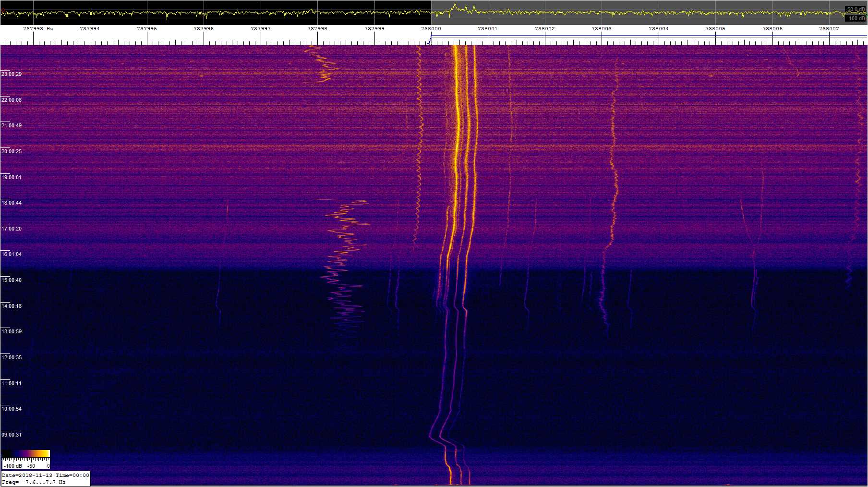The width and height of the screenshot is (868, 487).
Task: Click the 738002 frequency scale label
Action: click(545, 29)
